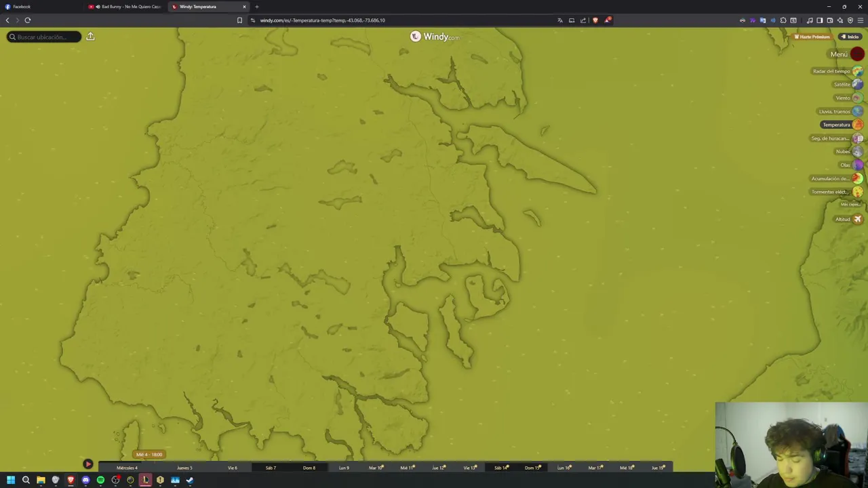Jump timeline to Sáb 7
868x488 pixels.
tap(271, 468)
